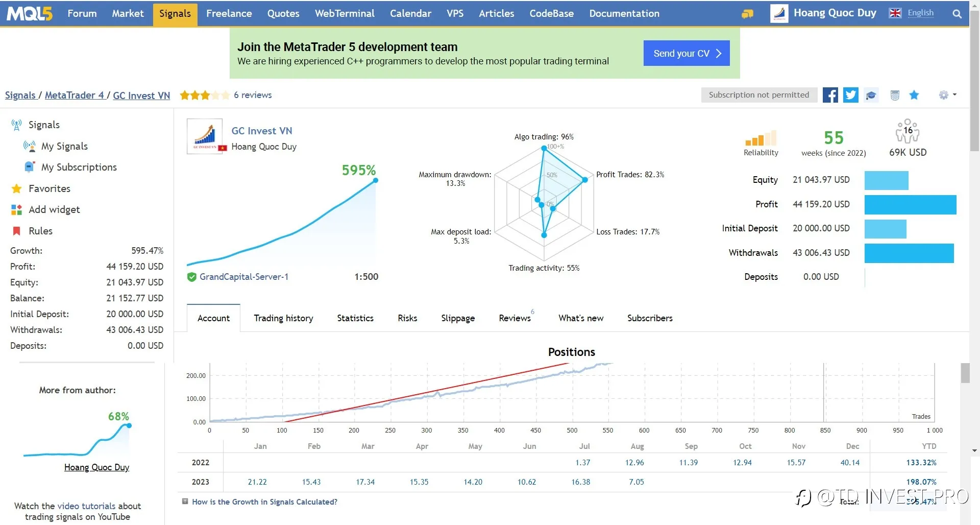Click Subscription not permitted button
The width and height of the screenshot is (980, 525).
(x=759, y=95)
